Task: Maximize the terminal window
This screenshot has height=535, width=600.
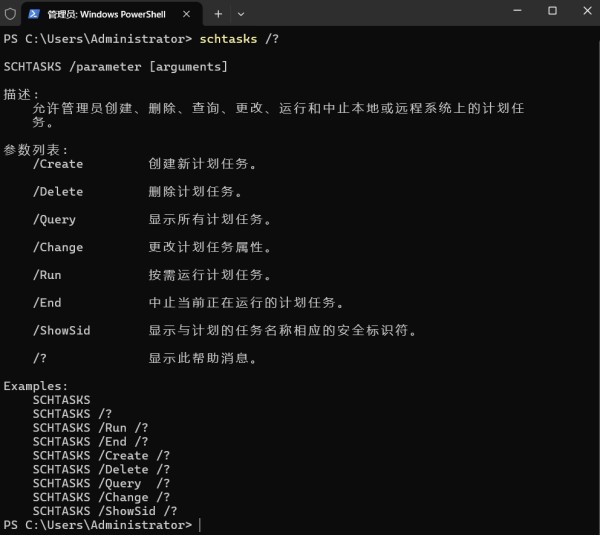Action: click(x=552, y=11)
